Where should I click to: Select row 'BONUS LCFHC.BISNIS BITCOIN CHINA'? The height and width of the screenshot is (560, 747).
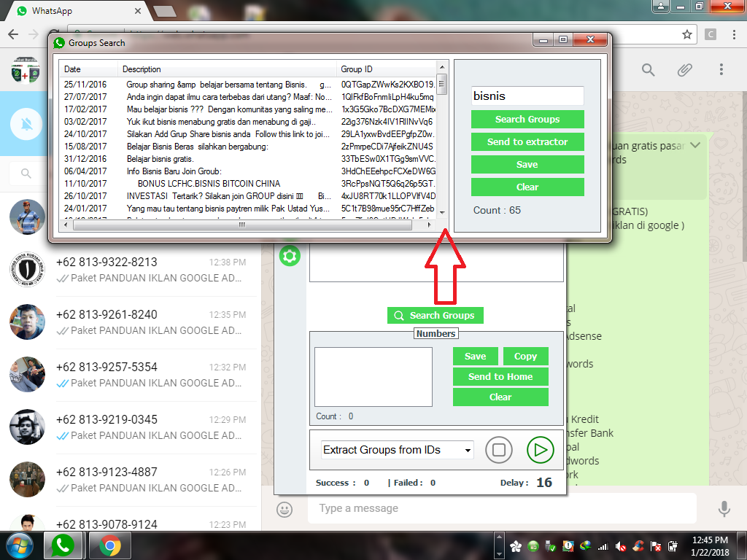(x=248, y=183)
